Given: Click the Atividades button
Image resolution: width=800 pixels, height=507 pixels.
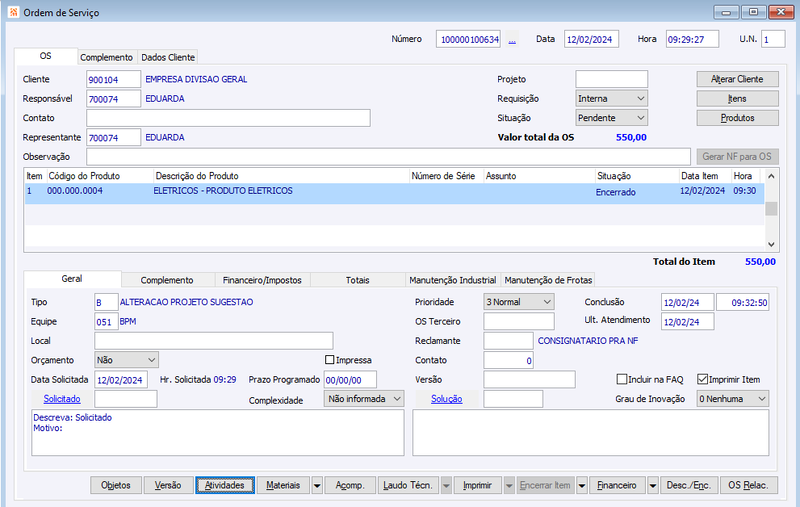Looking at the screenshot, I should (224, 486).
